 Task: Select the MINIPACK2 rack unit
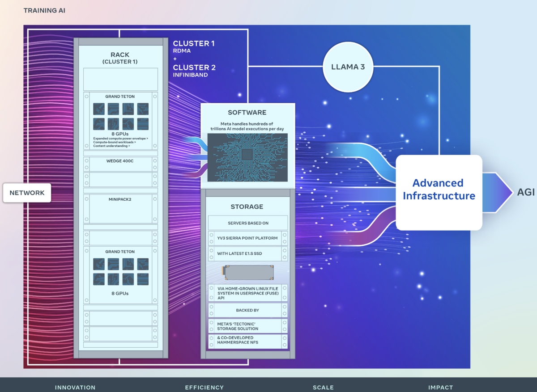click(x=120, y=208)
